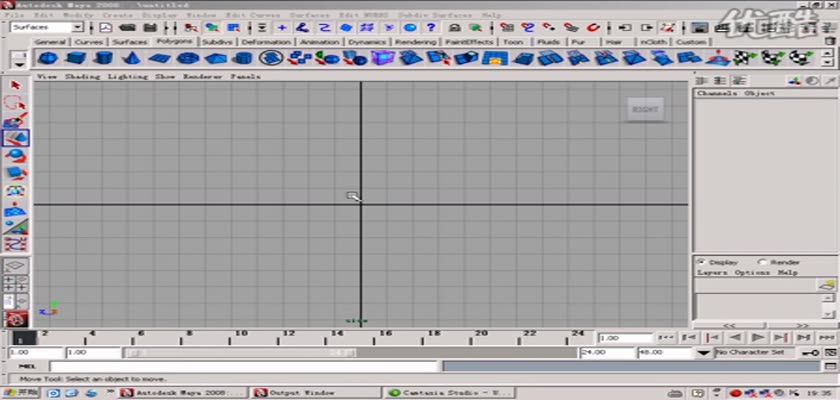Click the MEL command input field
Viewport: 840px width, 400px height.
[300, 367]
